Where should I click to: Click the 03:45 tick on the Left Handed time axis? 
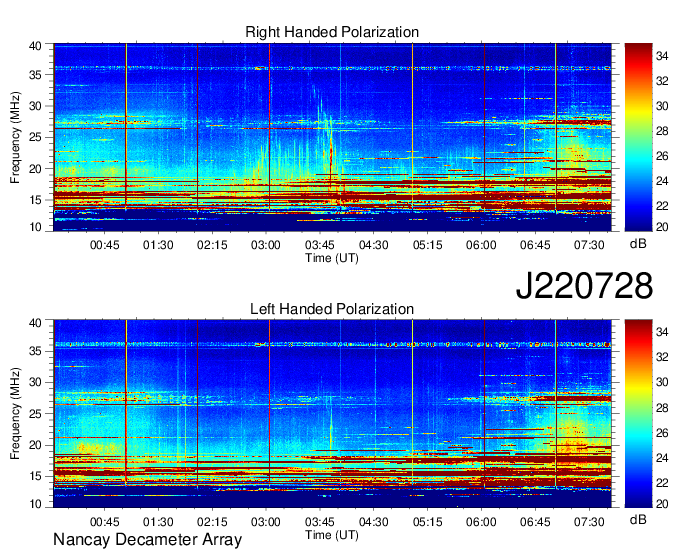tap(320, 522)
